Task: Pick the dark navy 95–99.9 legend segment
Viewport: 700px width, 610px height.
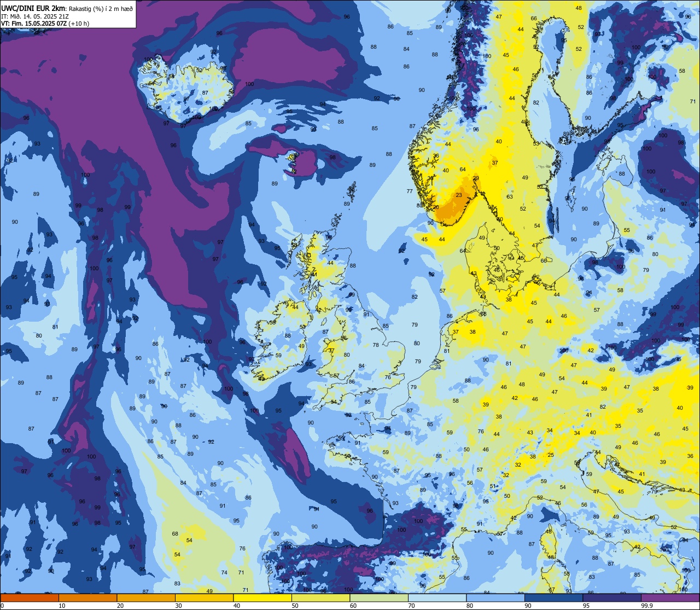Action: pos(612,597)
